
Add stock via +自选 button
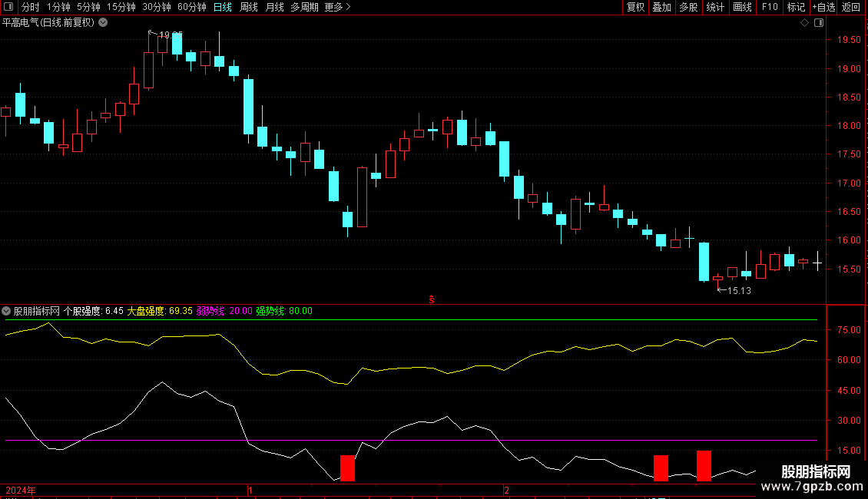coord(823,7)
